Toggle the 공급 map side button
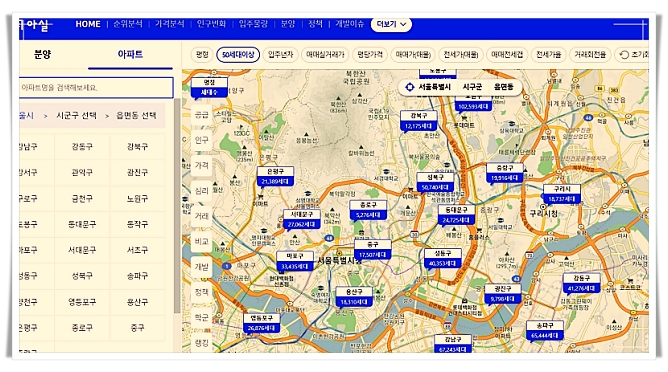668x372 pixels. pyautogui.click(x=202, y=115)
